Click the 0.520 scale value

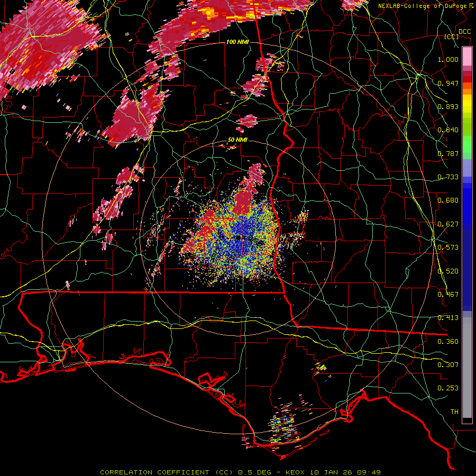pos(448,271)
